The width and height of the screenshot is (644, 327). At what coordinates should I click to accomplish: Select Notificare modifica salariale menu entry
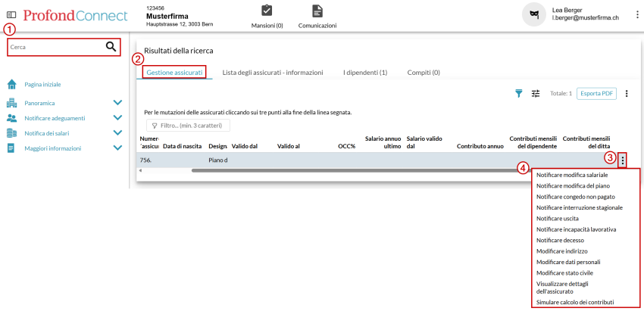pos(572,175)
